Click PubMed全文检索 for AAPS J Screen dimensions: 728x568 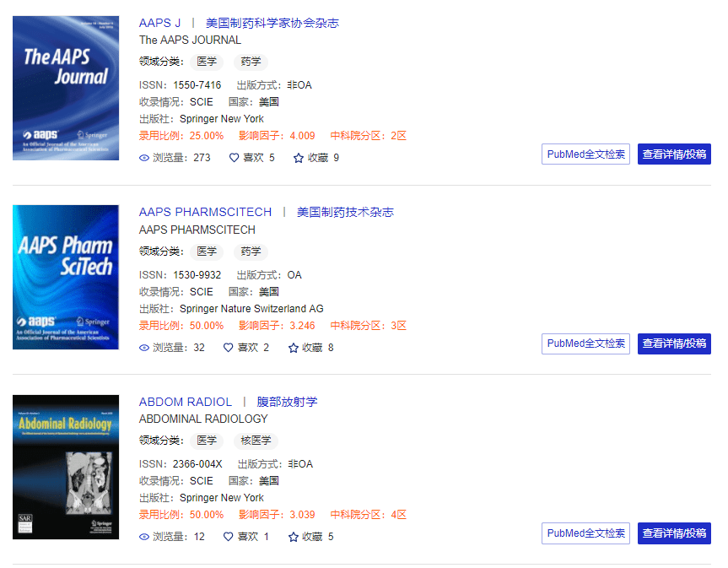pos(585,154)
